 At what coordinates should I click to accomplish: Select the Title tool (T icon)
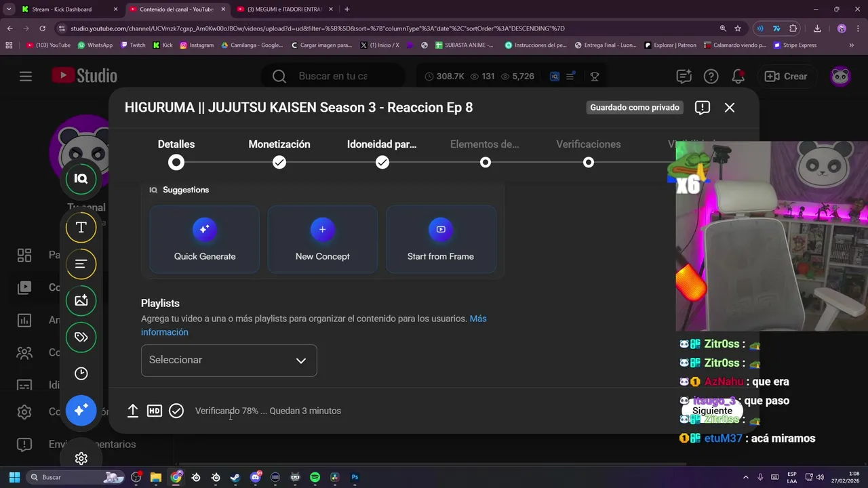click(x=81, y=228)
